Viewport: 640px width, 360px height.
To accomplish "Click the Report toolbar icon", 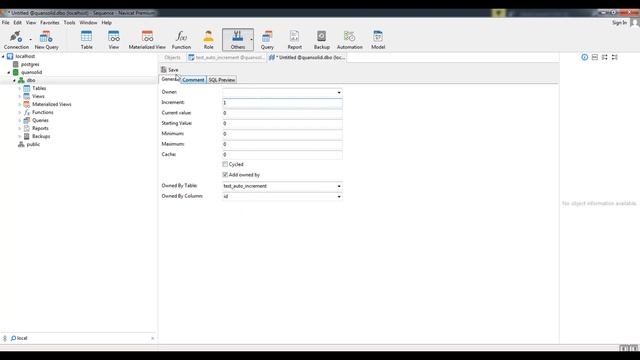I will tap(294, 37).
